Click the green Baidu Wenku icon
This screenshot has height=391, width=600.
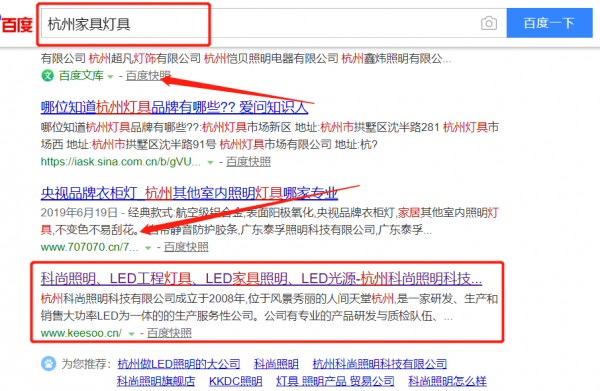(x=47, y=76)
